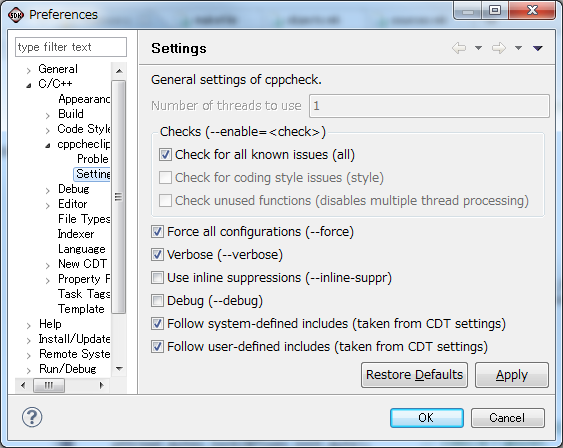563x448 pixels.
Task: Select Task Tags in the tree
Action: point(84,294)
